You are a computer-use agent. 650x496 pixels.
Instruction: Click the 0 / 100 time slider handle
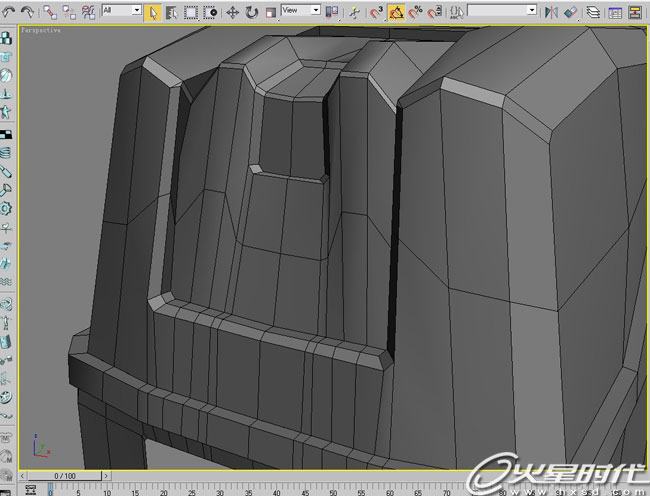pos(65,476)
